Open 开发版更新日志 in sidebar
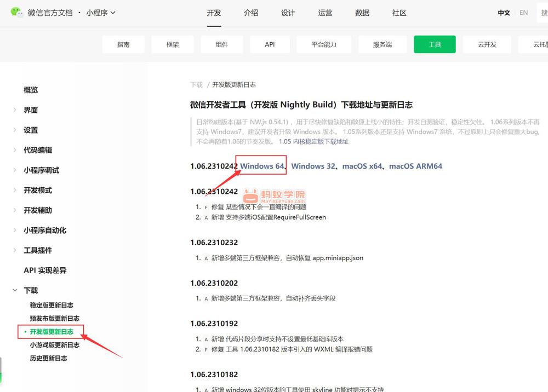This screenshot has width=548, height=392. [52, 332]
